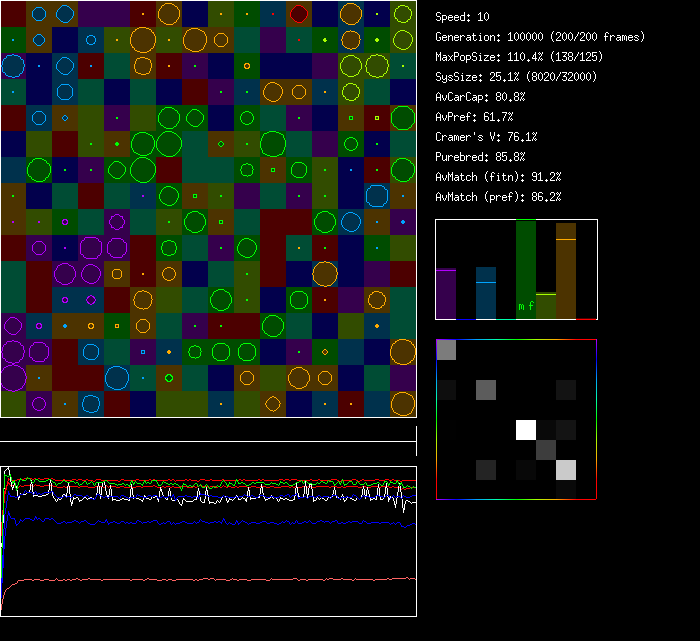700x641 pixels.
Task: Select the brightest white cell in the heatmap
Action: [x=525, y=430]
